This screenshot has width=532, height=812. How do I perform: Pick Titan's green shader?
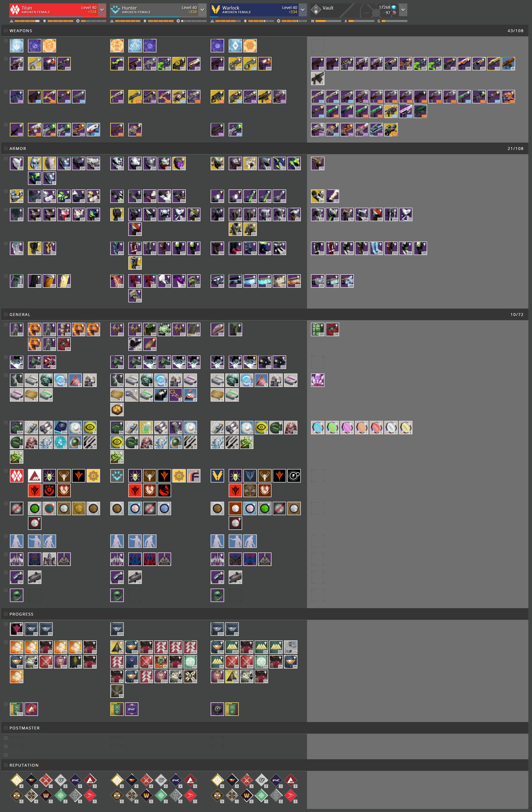(x=34, y=508)
